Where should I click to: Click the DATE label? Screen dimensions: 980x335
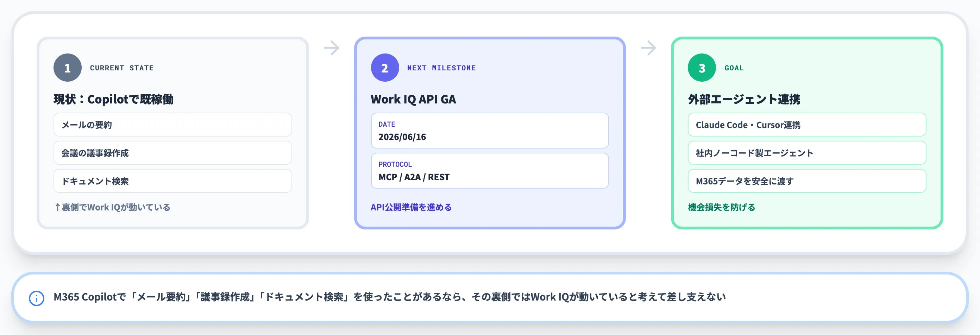point(387,124)
